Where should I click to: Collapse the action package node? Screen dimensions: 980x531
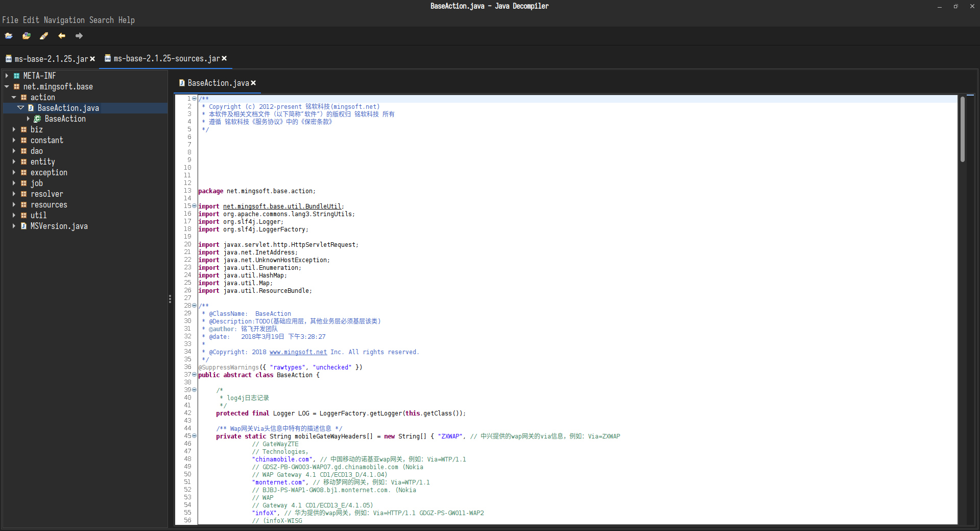pos(14,97)
